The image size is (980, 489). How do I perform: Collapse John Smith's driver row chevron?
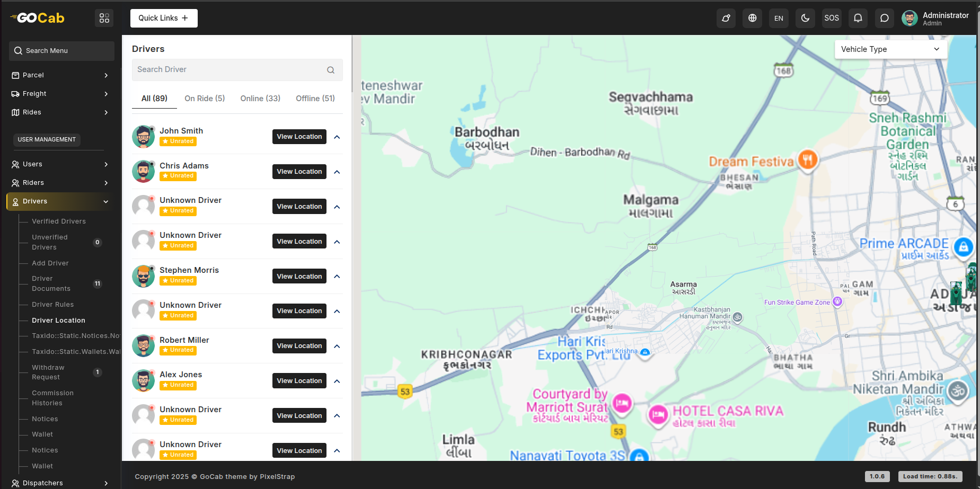[337, 137]
